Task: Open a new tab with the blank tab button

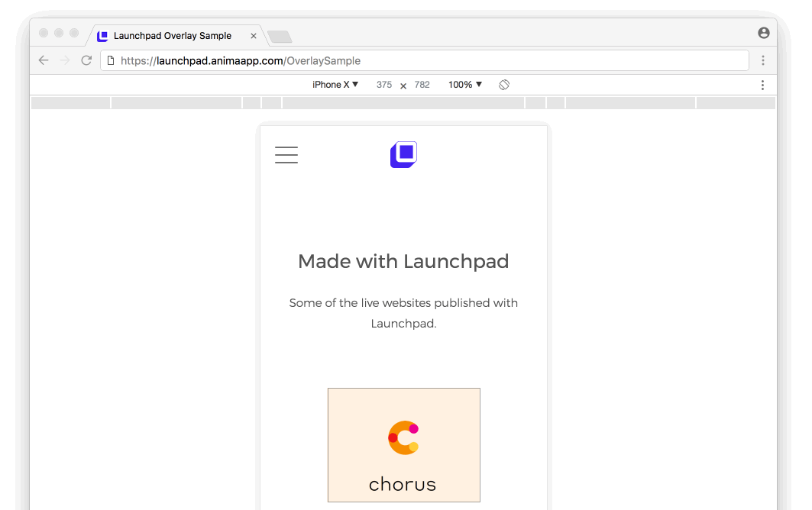Action: [x=280, y=37]
